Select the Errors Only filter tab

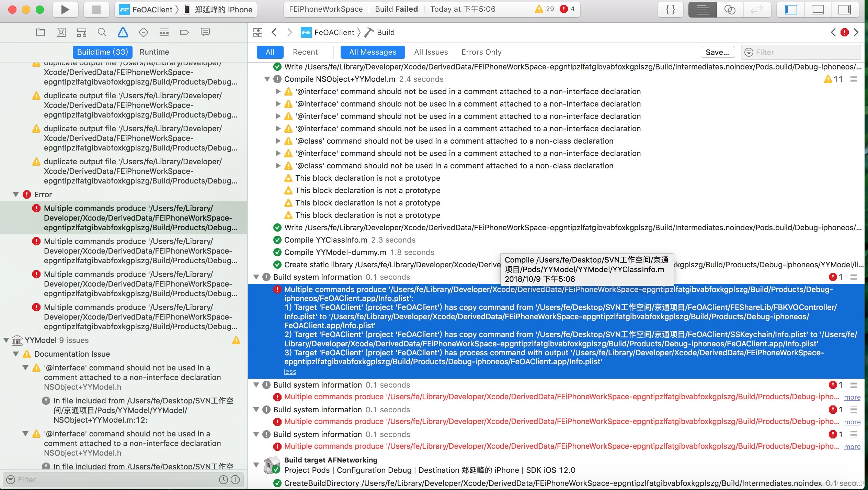tap(481, 52)
